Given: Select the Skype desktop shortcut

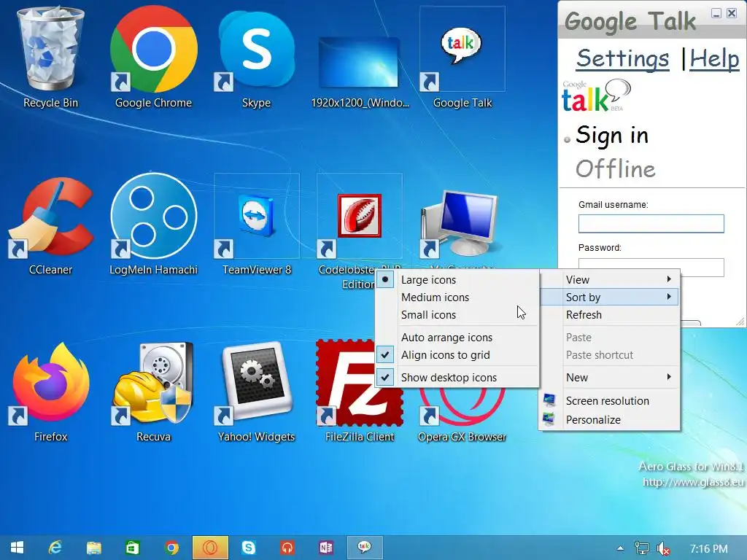Looking at the screenshot, I should (256, 57).
